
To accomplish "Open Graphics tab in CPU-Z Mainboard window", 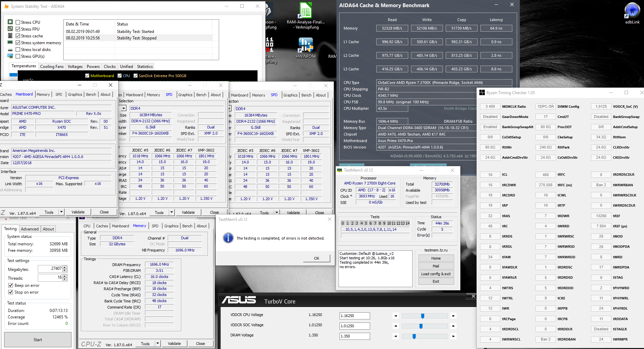I will click(x=75, y=94).
